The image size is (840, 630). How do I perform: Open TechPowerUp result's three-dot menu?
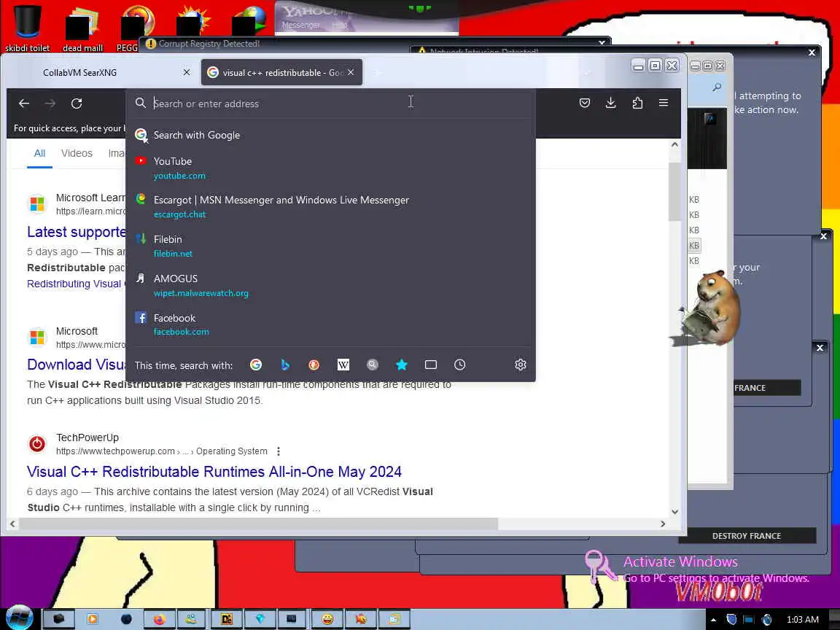tap(278, 451)
